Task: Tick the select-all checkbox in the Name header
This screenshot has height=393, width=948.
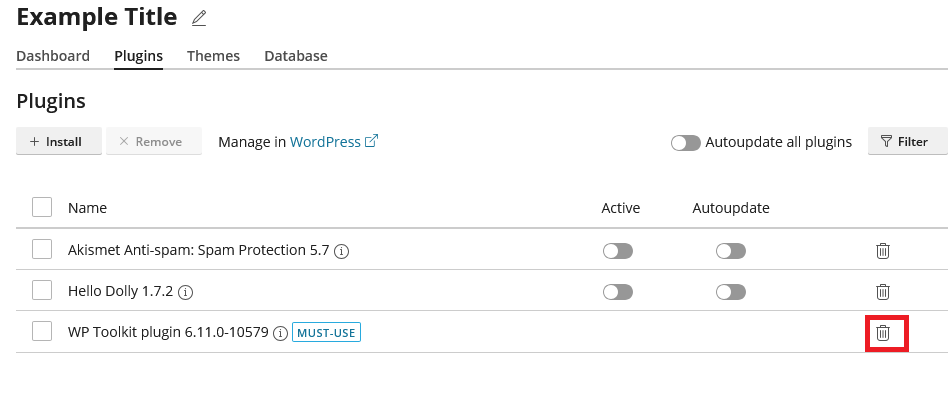Action: coord(42,207)
